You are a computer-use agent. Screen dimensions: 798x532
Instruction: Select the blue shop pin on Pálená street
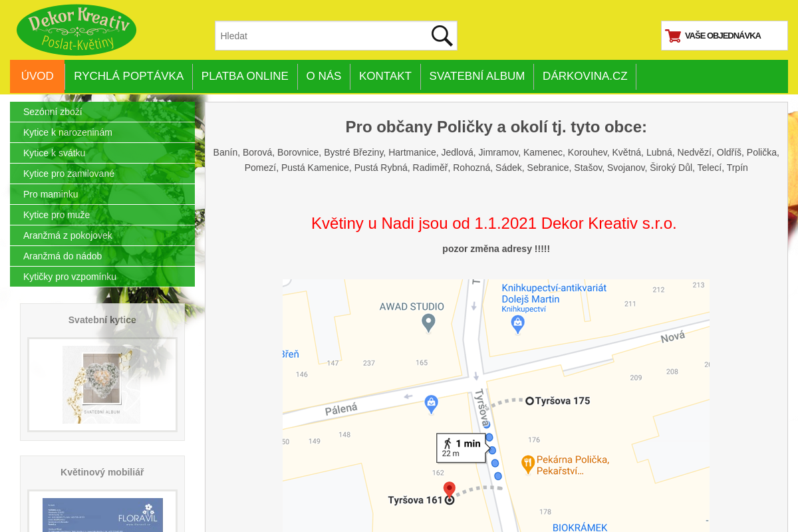tap(431, 404)
